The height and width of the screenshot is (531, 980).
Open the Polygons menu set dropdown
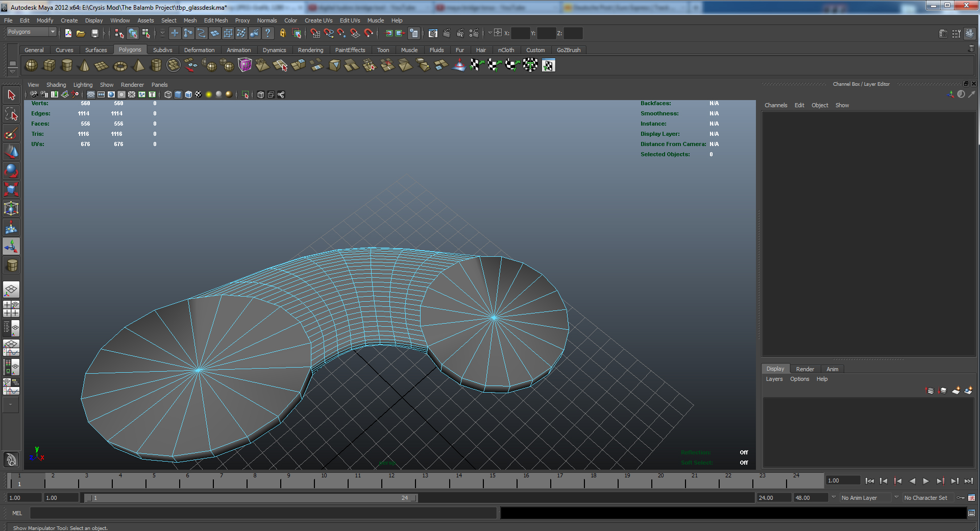tap(31, 32)
